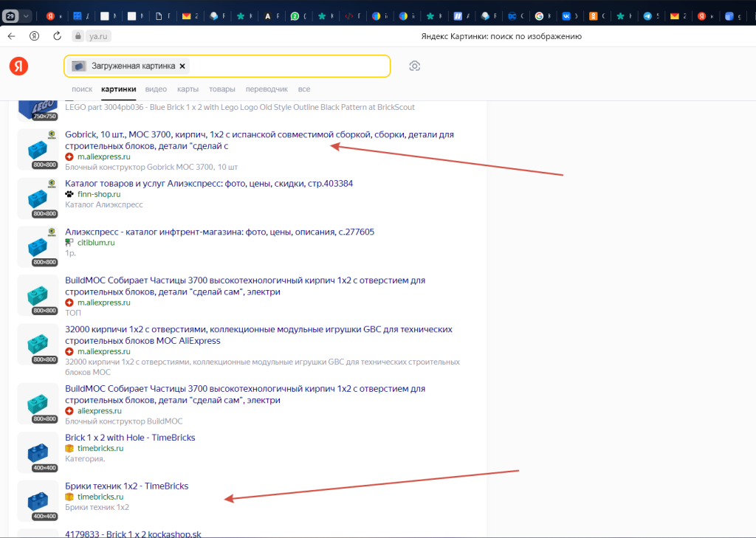The height and width of the screenshot is (538, 756).
Task: Open the m.aliexpress.ru source under 32000 кирпичи
Action: click(x=103, y=351)
